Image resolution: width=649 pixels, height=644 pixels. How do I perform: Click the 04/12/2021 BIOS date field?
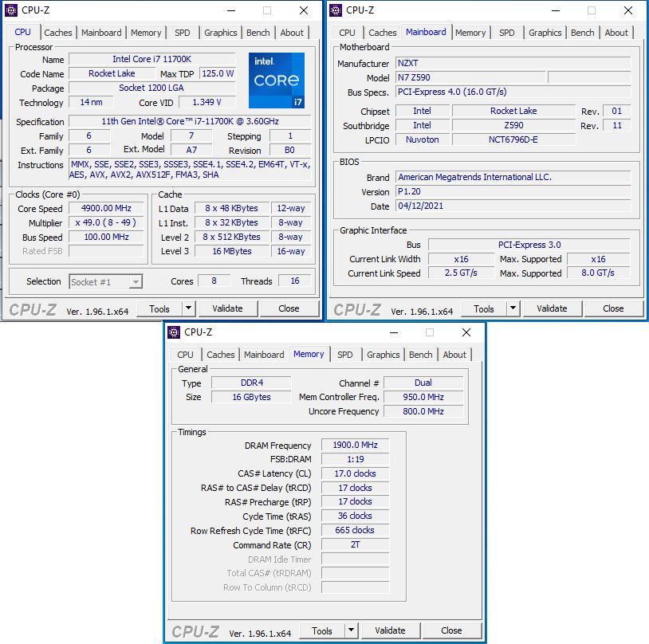pyautogui.click(x=513, y=206)
